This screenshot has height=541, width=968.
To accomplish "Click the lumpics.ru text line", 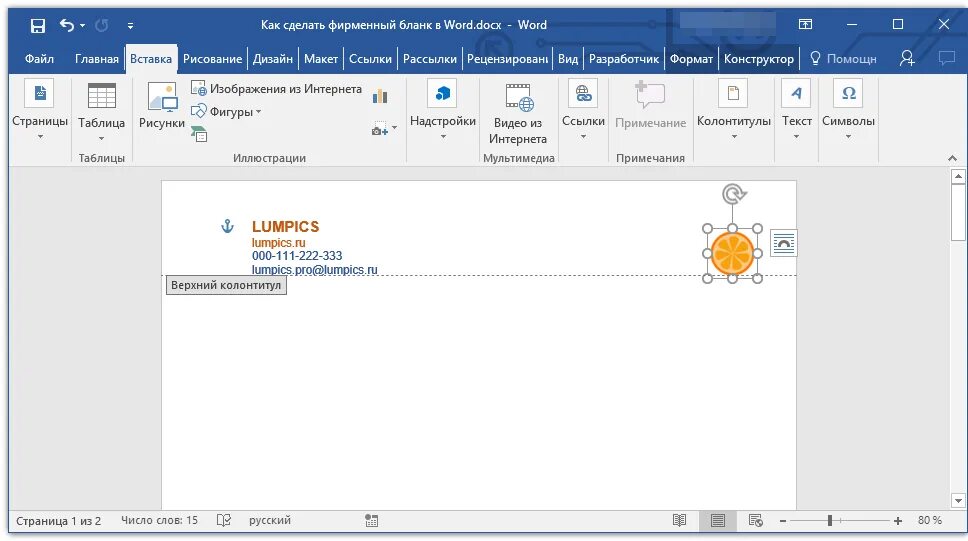I will [x=278, y=243].
